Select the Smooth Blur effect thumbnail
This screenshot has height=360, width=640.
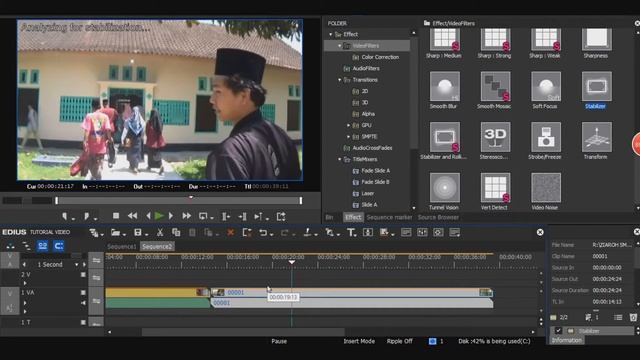[x=444, y=87]
